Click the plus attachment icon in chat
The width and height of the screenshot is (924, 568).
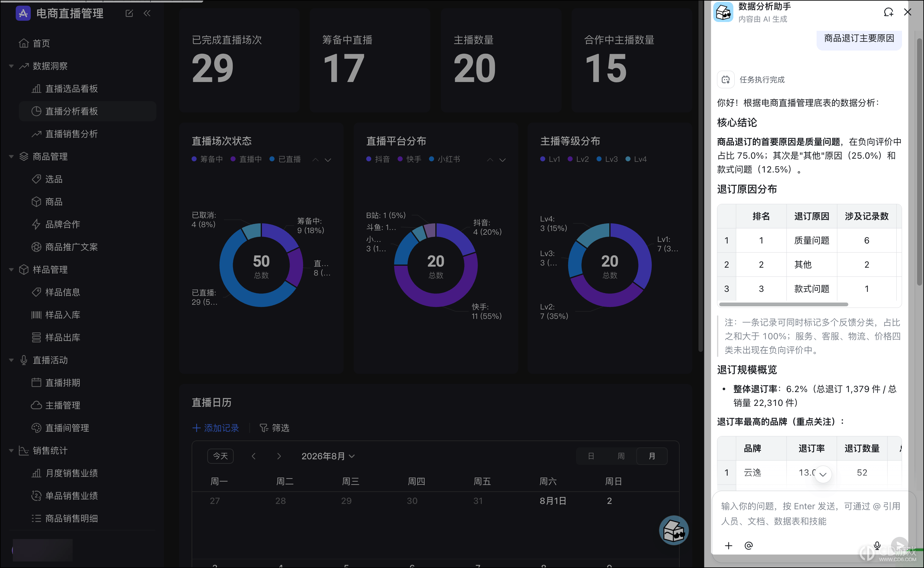(x=728, y=545)
